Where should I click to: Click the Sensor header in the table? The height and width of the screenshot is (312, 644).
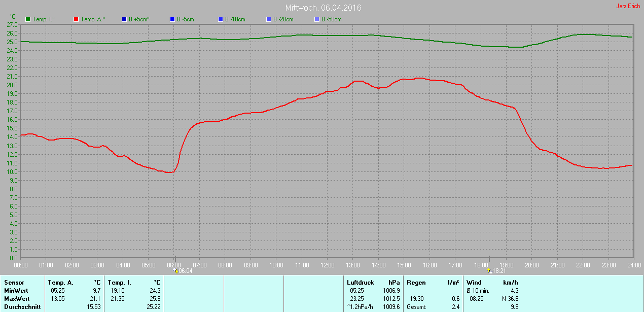pyautogui.click(x=14, y=283)
